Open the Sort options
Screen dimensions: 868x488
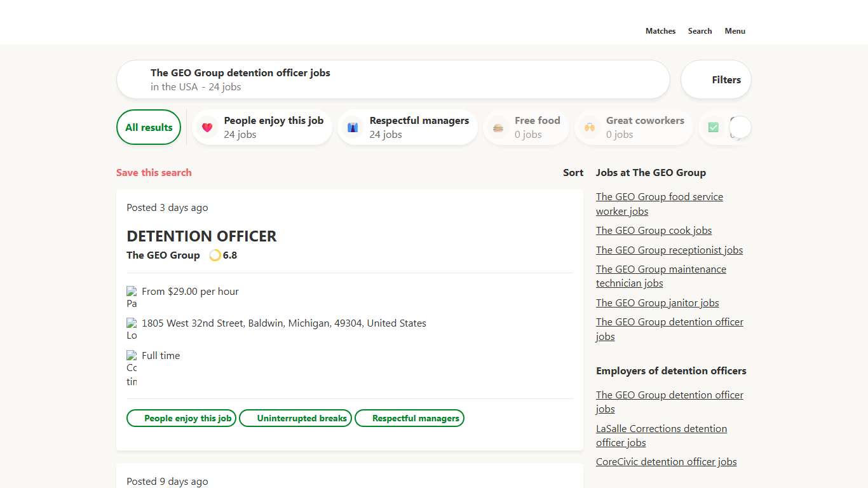pos(573,172)
